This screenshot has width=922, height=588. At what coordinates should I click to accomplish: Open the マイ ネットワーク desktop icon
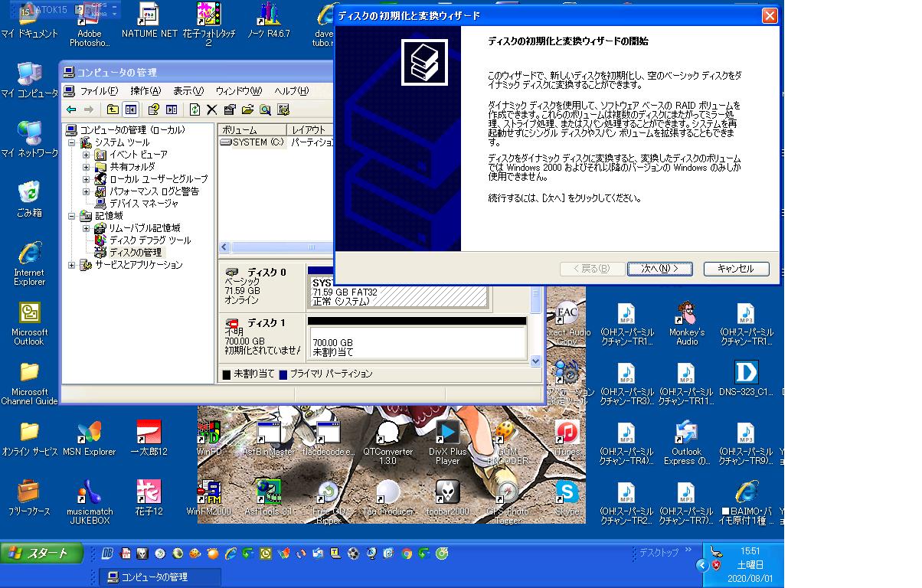29,139
